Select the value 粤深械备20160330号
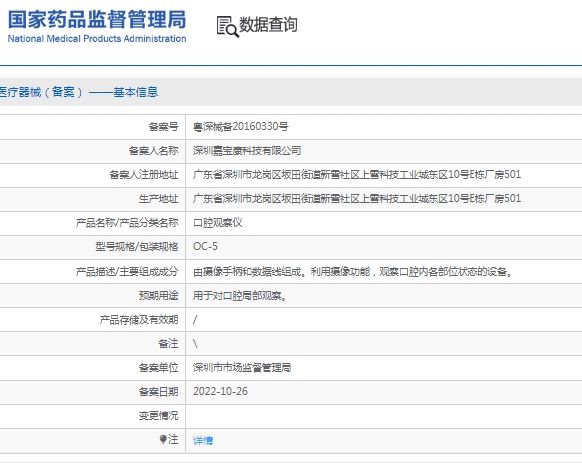Screen dimensions: 582x463 click(241, 127)
